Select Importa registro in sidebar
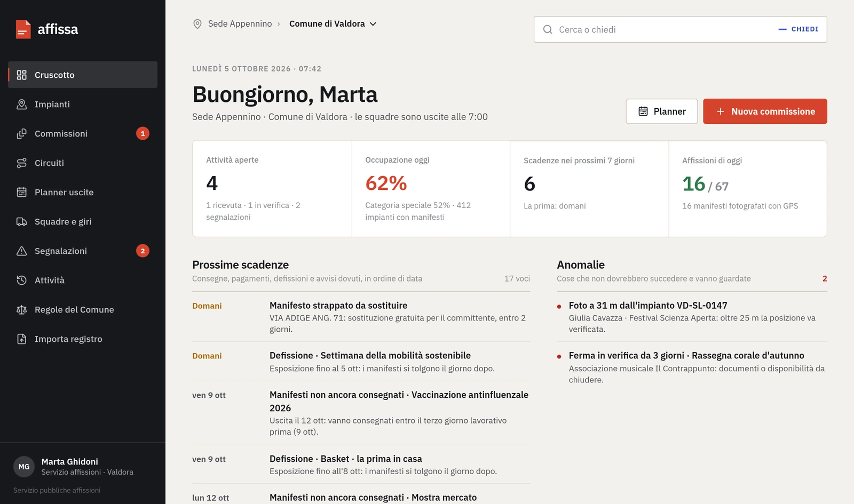 (x=83, y=339)
